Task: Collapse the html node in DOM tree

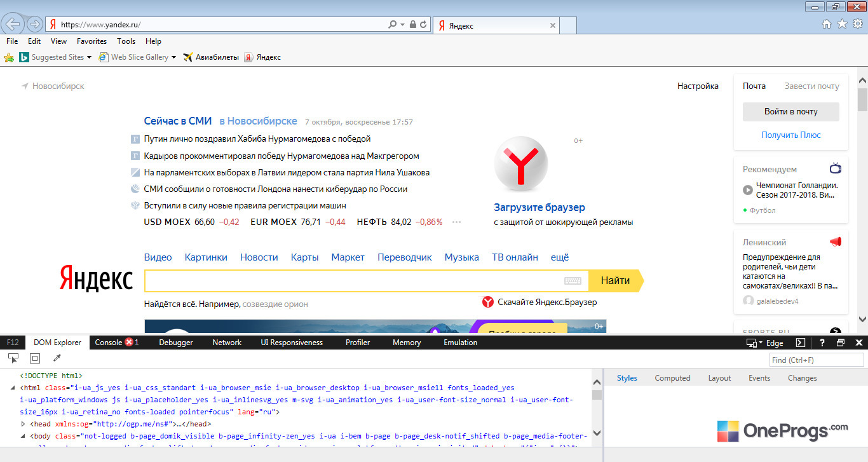Action: click(x=13, y=388)
